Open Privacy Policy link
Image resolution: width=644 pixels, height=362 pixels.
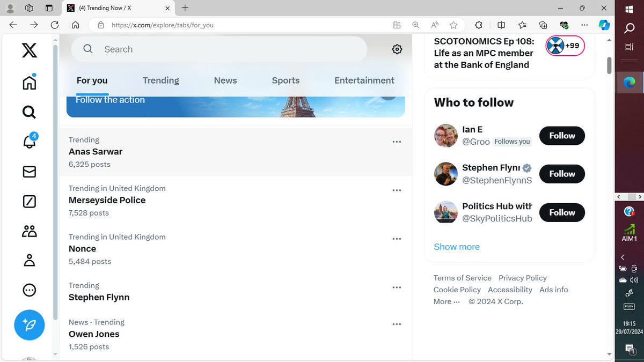pos(523,278)
